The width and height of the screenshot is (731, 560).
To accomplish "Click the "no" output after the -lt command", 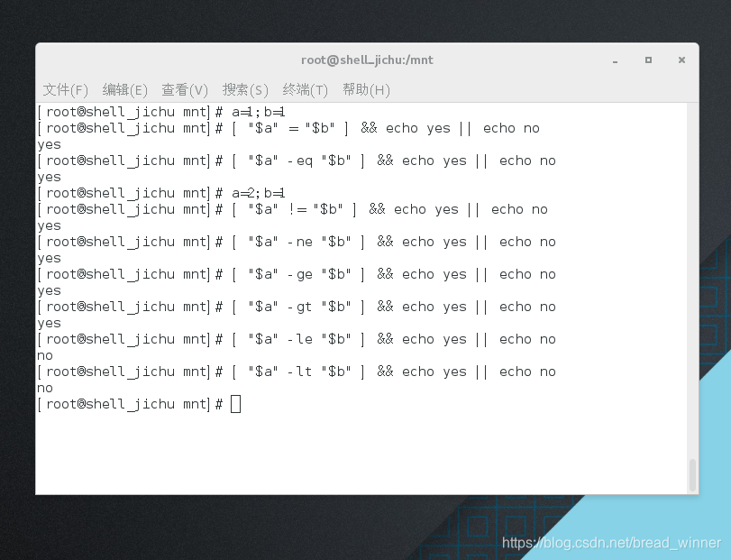I will pos(45,389).
